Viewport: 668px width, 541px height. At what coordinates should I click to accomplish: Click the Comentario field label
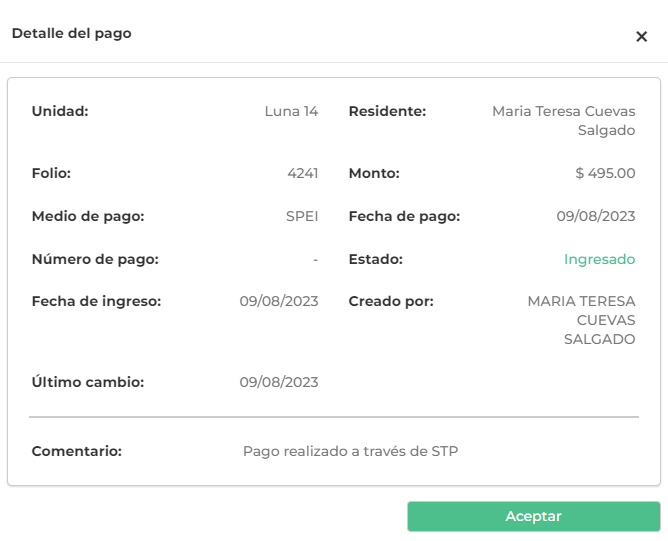(x=77, y=451)
